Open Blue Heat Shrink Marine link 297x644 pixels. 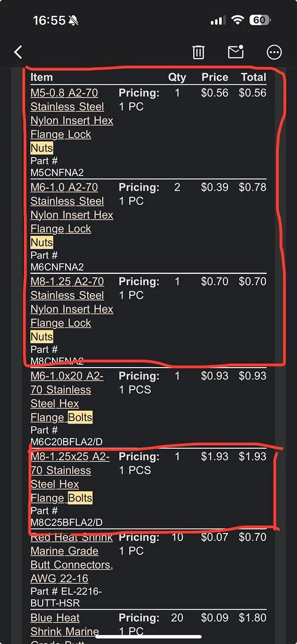point(64,625)
